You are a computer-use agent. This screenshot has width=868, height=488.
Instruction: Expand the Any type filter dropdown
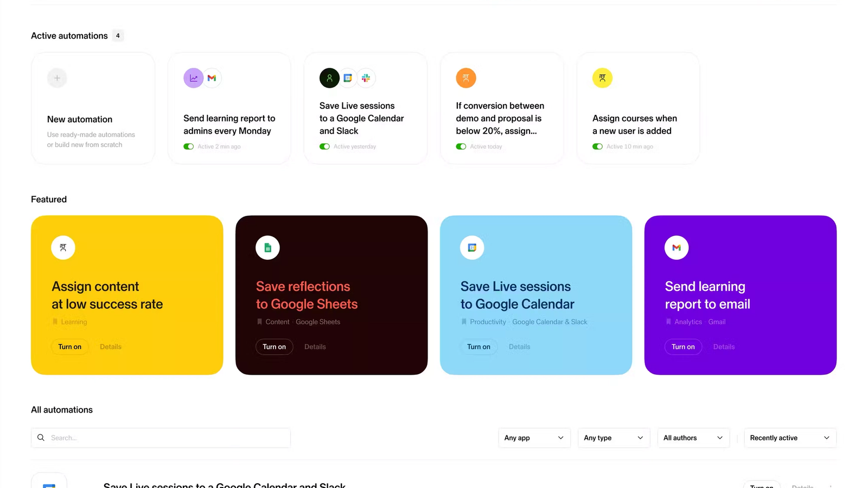click(x=614, y=438)
